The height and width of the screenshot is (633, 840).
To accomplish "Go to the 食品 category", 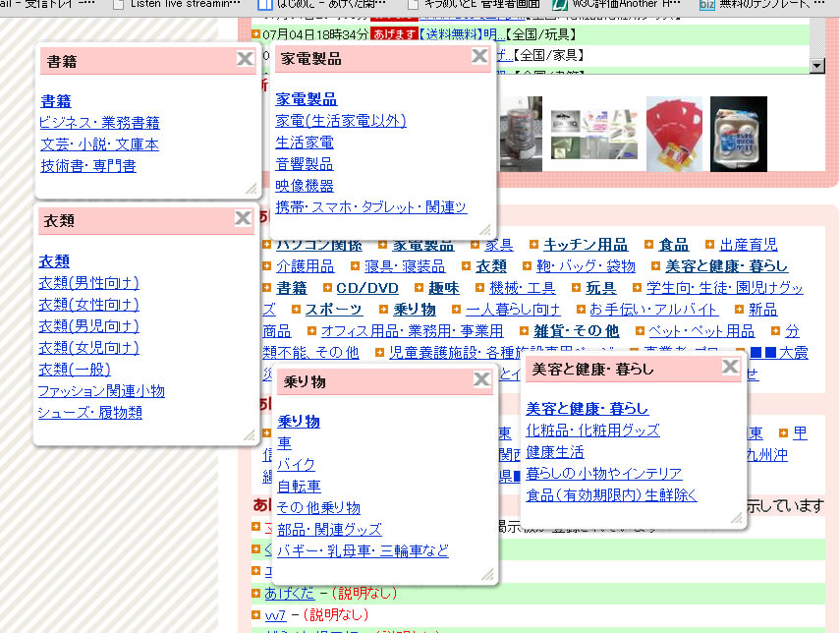I will (673, 245).
